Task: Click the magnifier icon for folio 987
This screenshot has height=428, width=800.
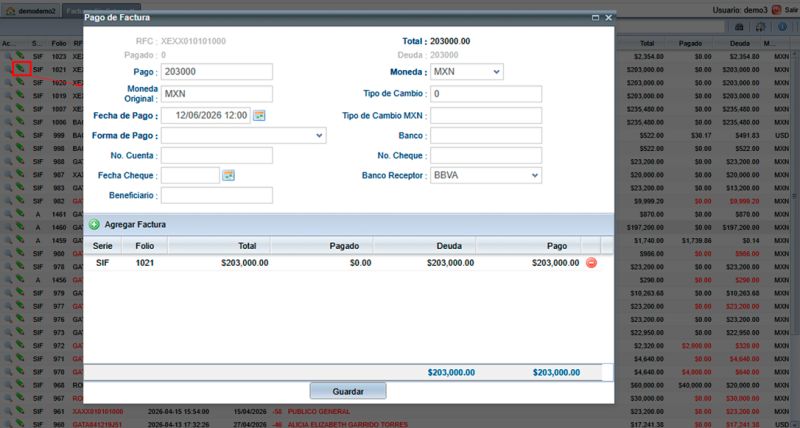Action: pyautogui.click(x=8, y=175)
